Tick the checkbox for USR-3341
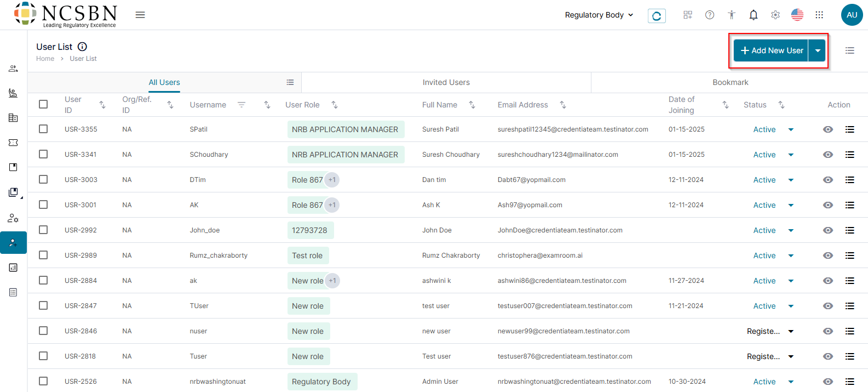Screen dimensions: 868x392 [43, 154]
